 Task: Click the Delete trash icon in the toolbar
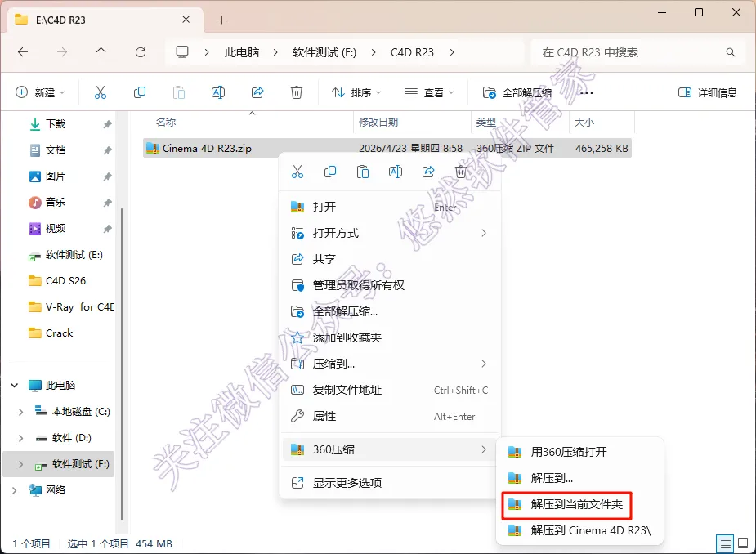(297, 92)
